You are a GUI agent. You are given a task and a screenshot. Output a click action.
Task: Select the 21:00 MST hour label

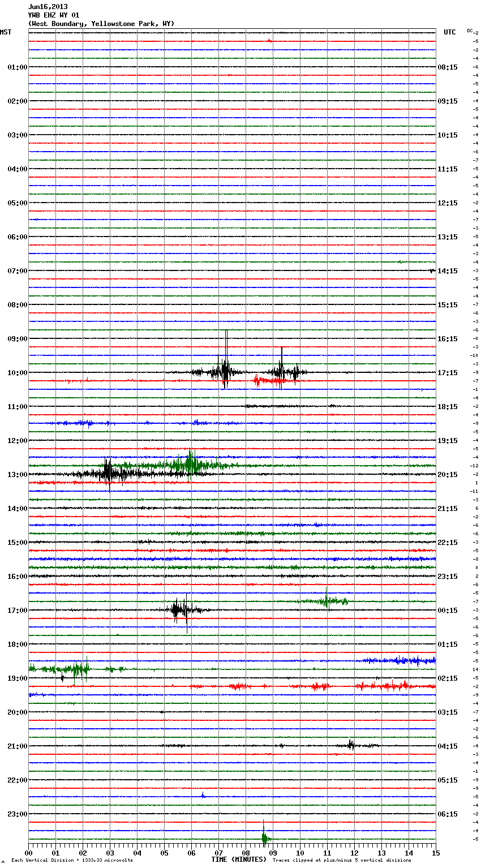click(x=17, y=746)
